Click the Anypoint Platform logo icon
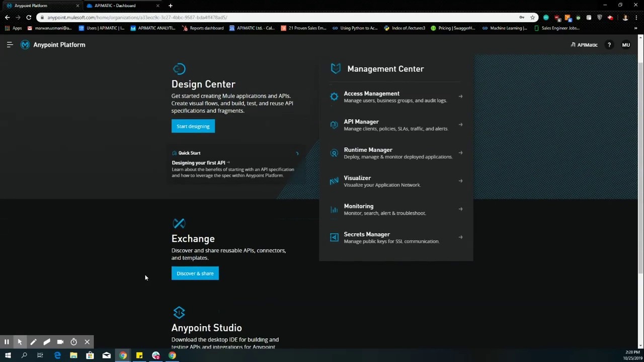Image resolution: width=644 pixels, height=362 pixels. pos(25,45)
